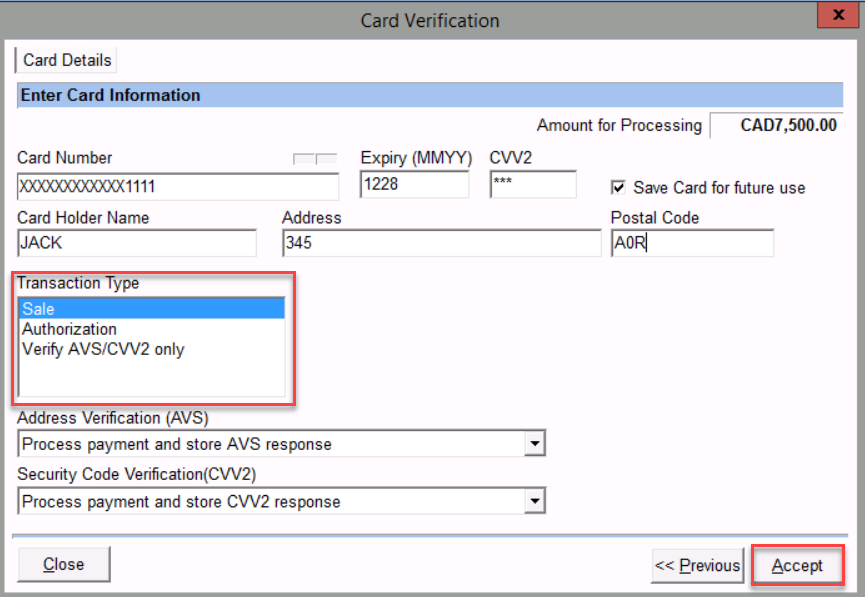
Task: Click into the CVV2 code field
Action: point(532,186)
